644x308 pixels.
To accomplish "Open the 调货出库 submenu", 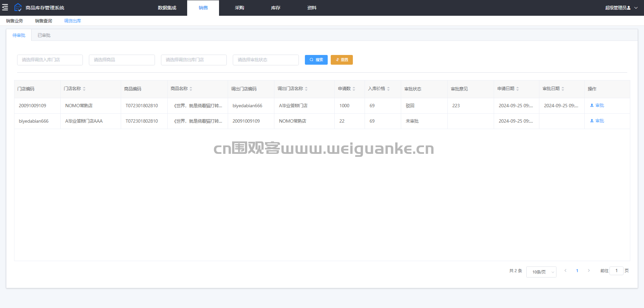I will (x=72, y=21).
